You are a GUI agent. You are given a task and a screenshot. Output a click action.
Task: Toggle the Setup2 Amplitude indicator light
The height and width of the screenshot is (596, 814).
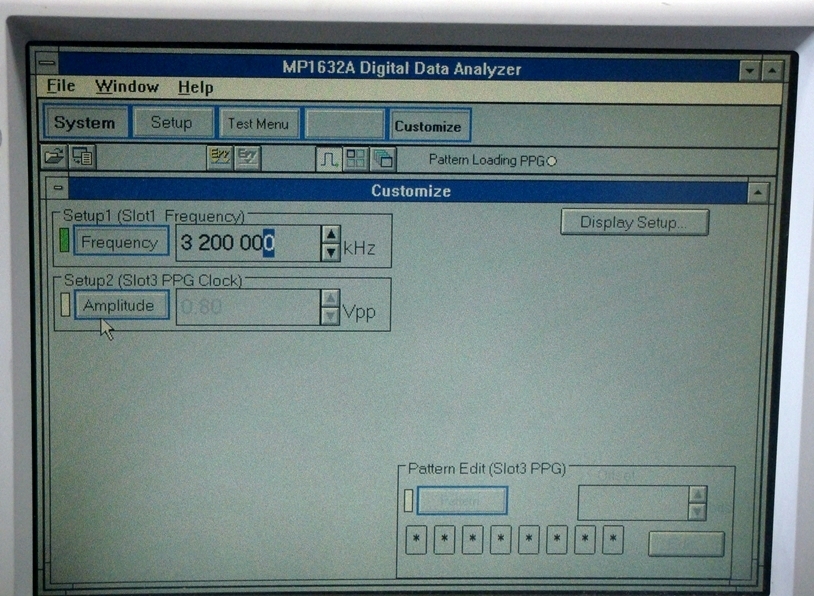65,304
